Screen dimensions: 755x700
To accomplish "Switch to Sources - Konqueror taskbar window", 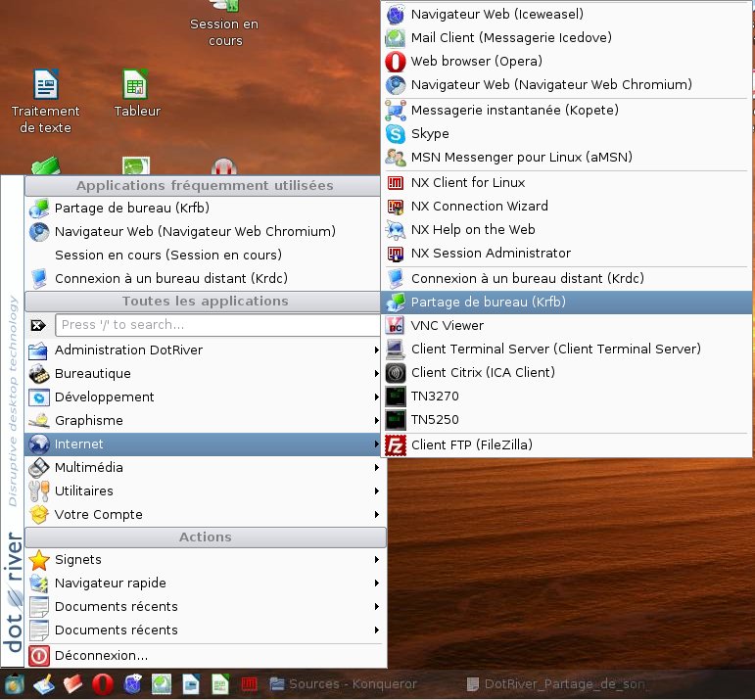I will pos(344,684).
